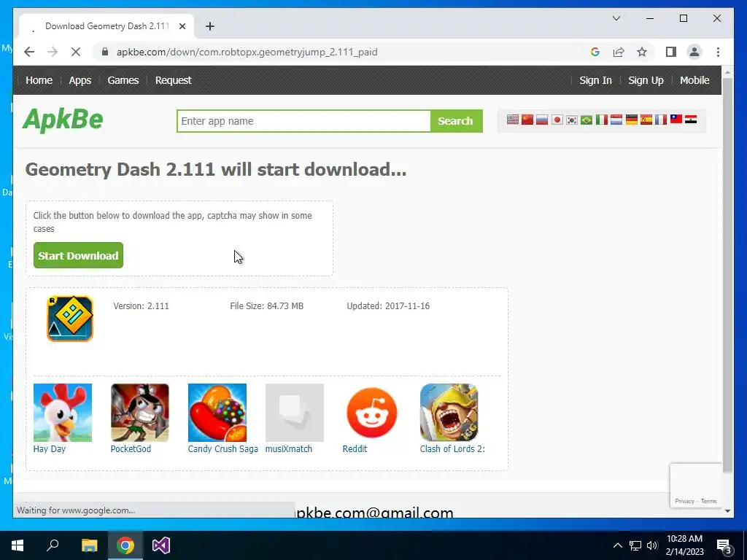The width and height of the screenshot is (747, 560).
Task: Select the Netherlands flag language
Action: click(x=616, y=120)
